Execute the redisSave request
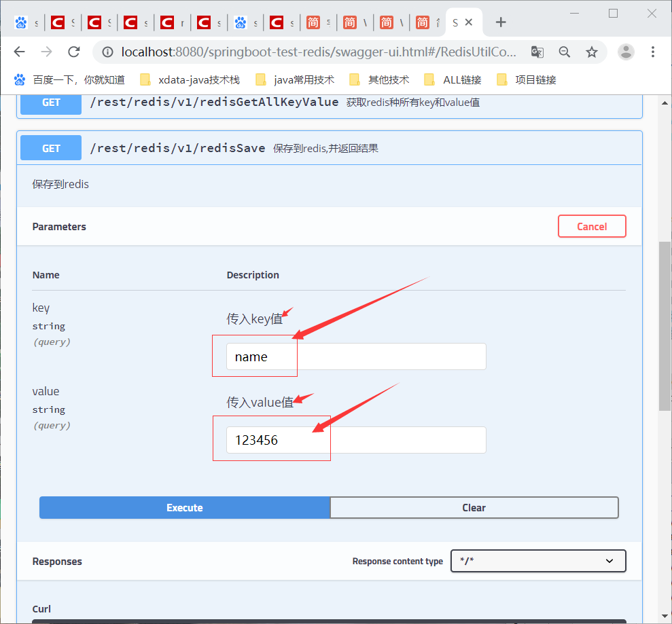Image resolution: width=672 pixels, height=624 pixels. point(185,507)
